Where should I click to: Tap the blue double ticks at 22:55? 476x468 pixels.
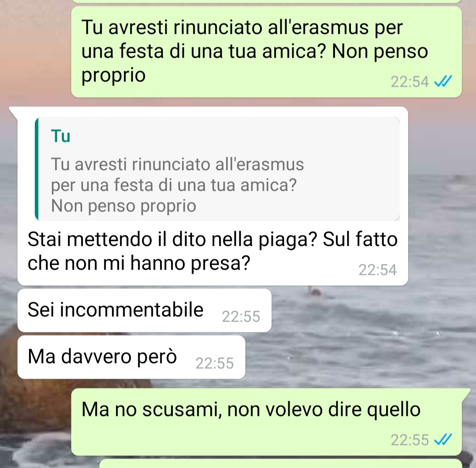(x=443, y=439)
